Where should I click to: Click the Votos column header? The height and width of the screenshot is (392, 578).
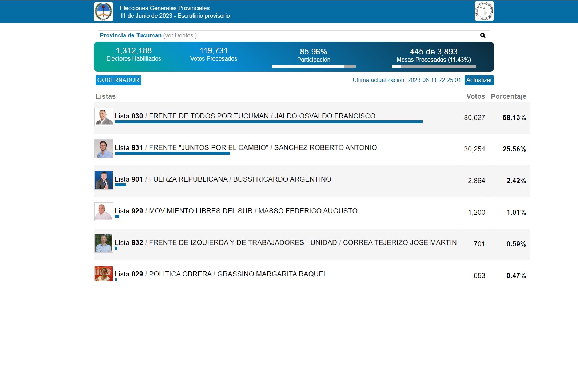click(x=476, y=96)
